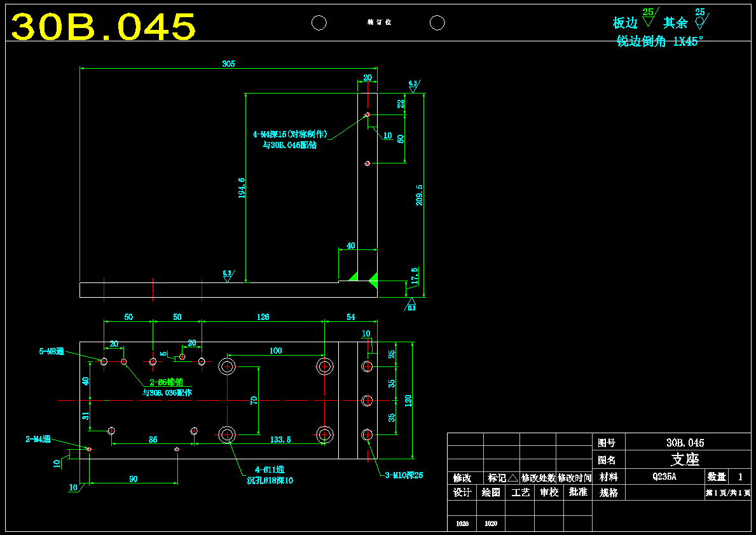
Task: Select the 图名 title block label
Action: [607, 460]
